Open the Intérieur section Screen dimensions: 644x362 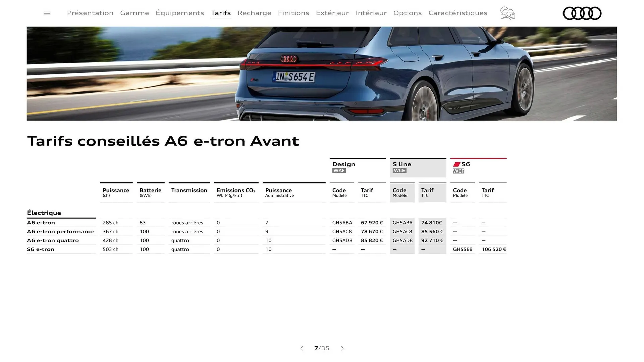point(371,13)
